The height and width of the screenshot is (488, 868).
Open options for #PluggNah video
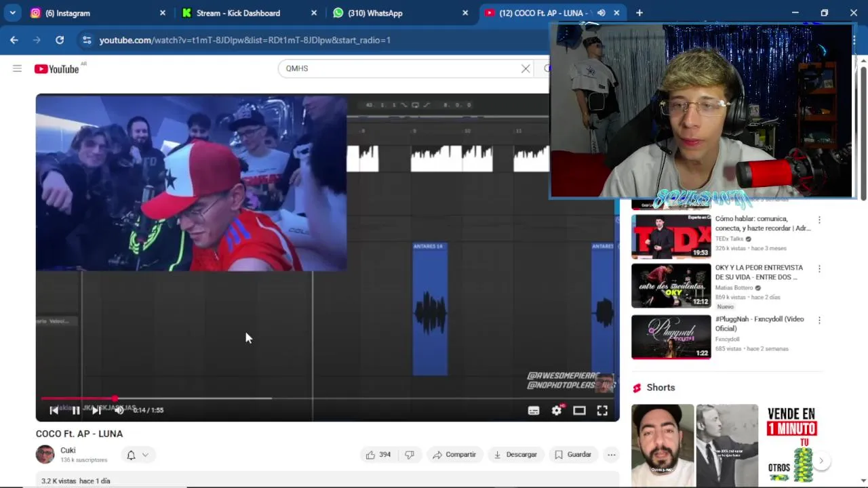click(819, 320)
